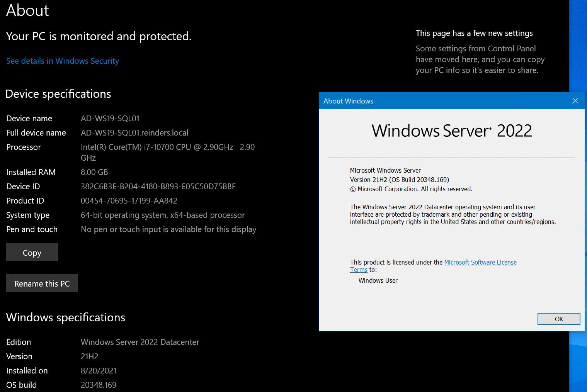Viewport: 587px width, 392px height.
Task: Close the About Windows dialog
Action: pos(575,101)
